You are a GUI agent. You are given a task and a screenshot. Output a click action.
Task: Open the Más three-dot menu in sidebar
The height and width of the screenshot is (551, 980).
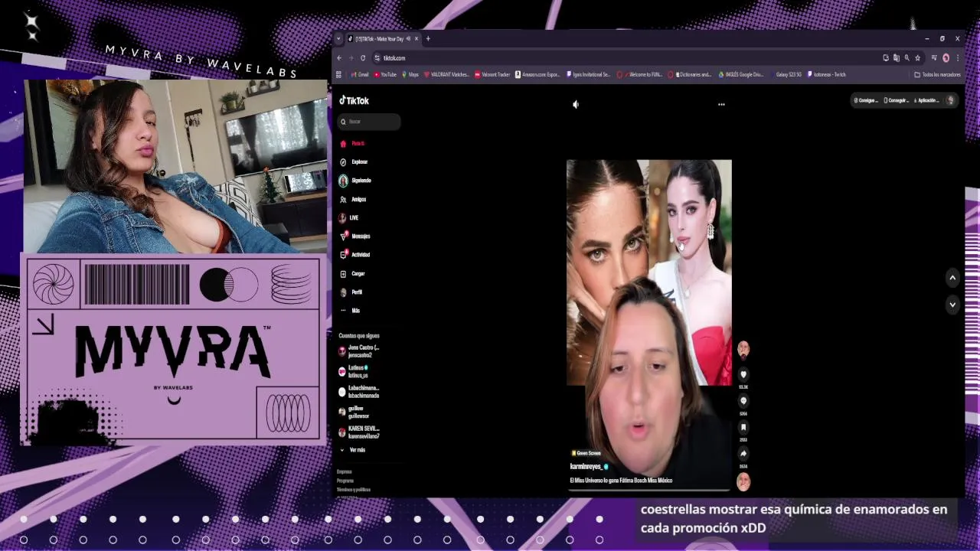coord(350,311)
